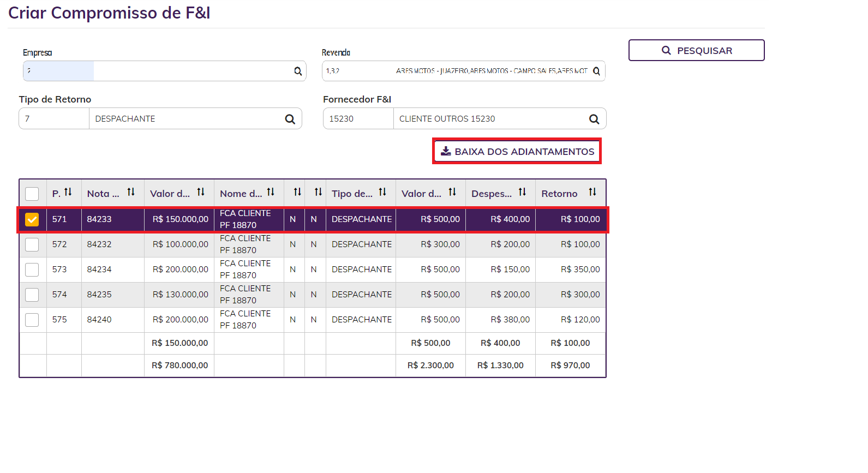Click the Despes... column header label

coord(492,194)
